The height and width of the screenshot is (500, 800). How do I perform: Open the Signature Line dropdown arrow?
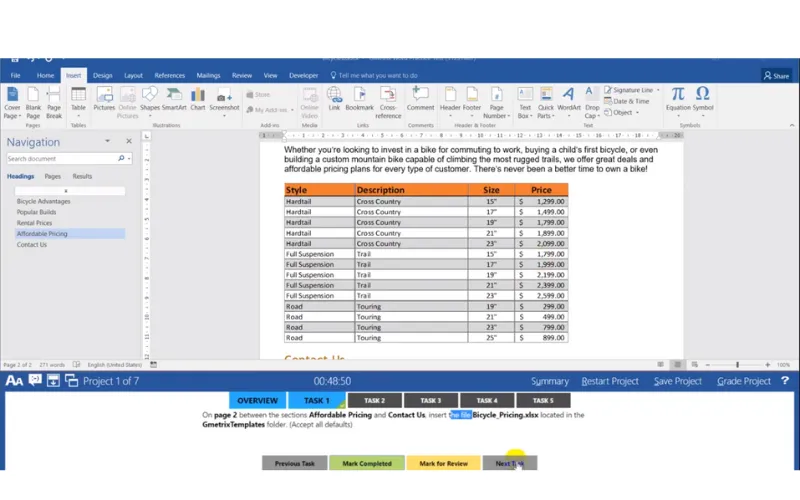pyautogui.click(x=658, y=90)
